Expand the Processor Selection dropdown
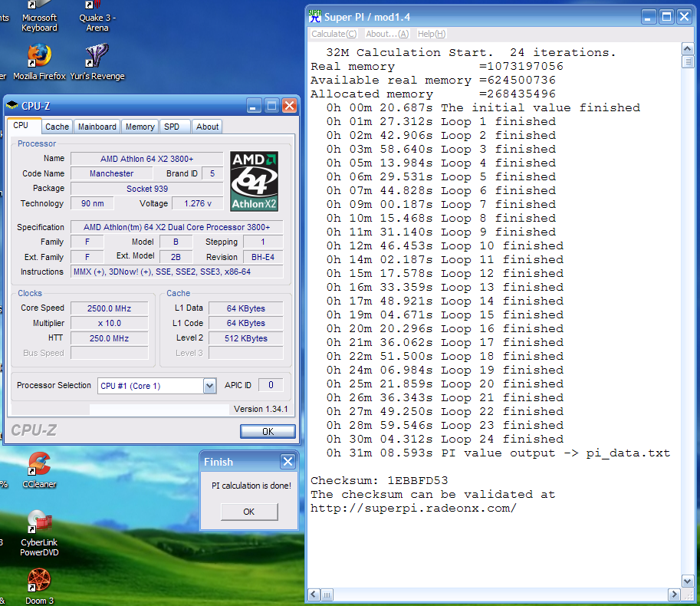 (209, 386)
